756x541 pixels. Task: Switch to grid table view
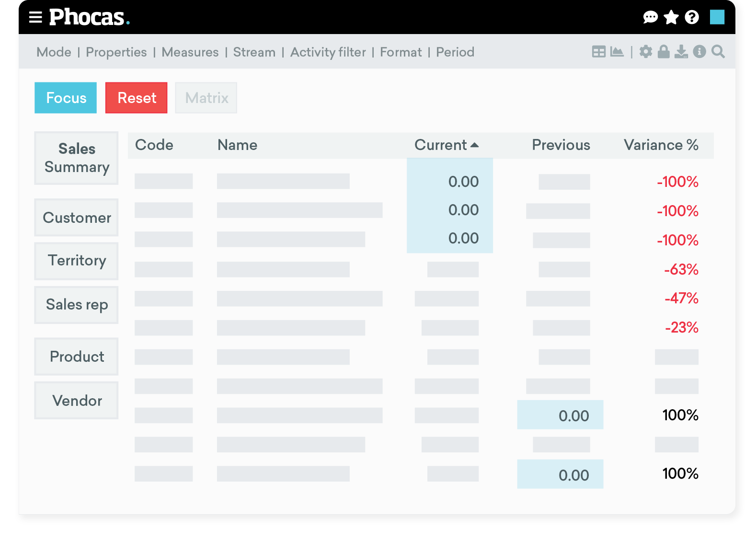[598, 52]
